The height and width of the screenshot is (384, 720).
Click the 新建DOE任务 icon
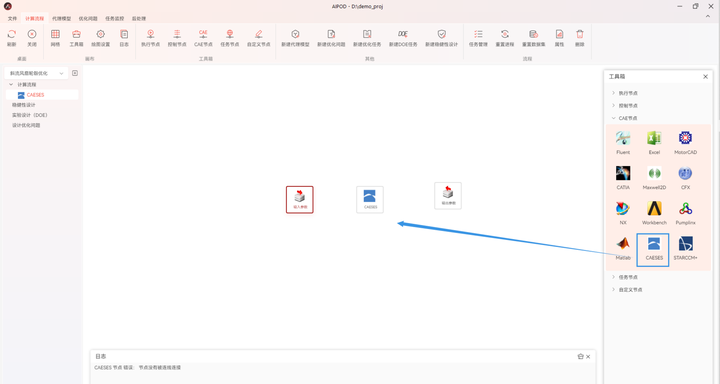(403, 34)
